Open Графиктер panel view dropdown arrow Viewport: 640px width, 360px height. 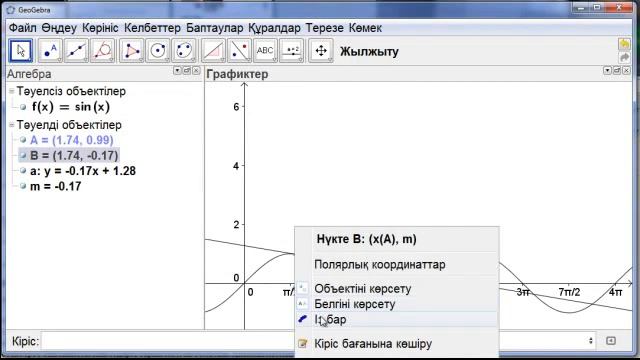tap(607, 71)
